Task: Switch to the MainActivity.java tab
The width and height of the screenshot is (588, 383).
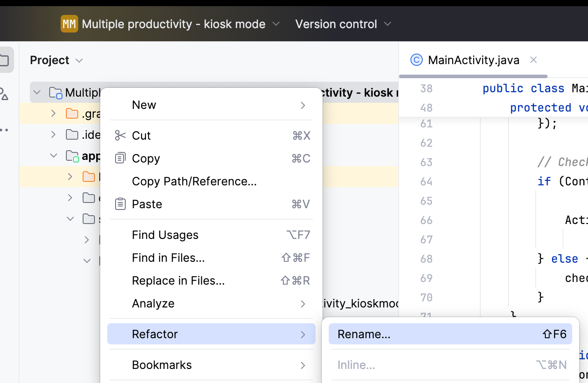Action: [473, 60]
